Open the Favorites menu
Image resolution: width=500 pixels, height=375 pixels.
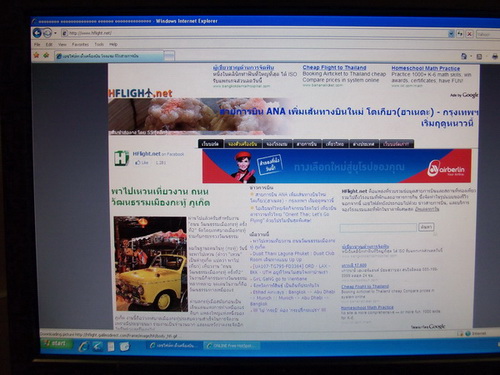click(x=80, y=44)
